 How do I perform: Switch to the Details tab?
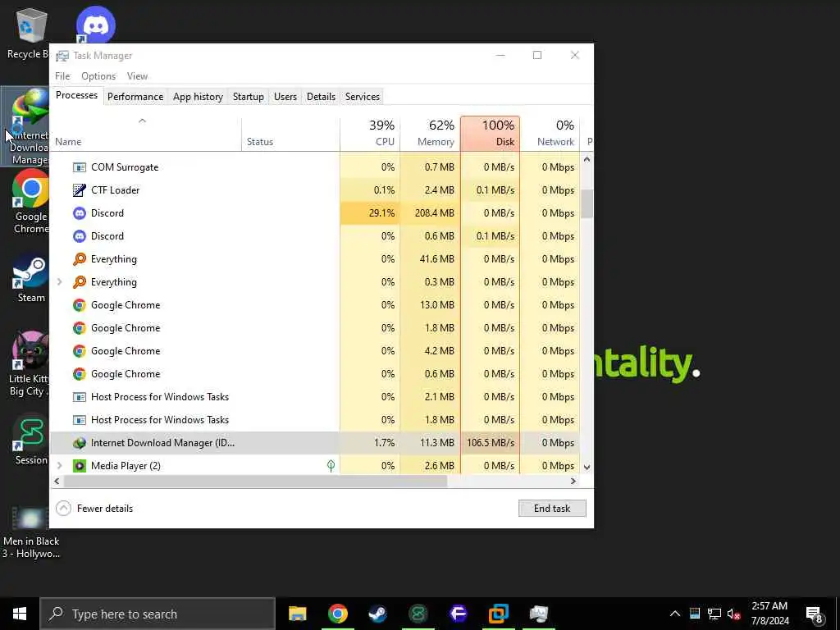(x=321, y=97)
